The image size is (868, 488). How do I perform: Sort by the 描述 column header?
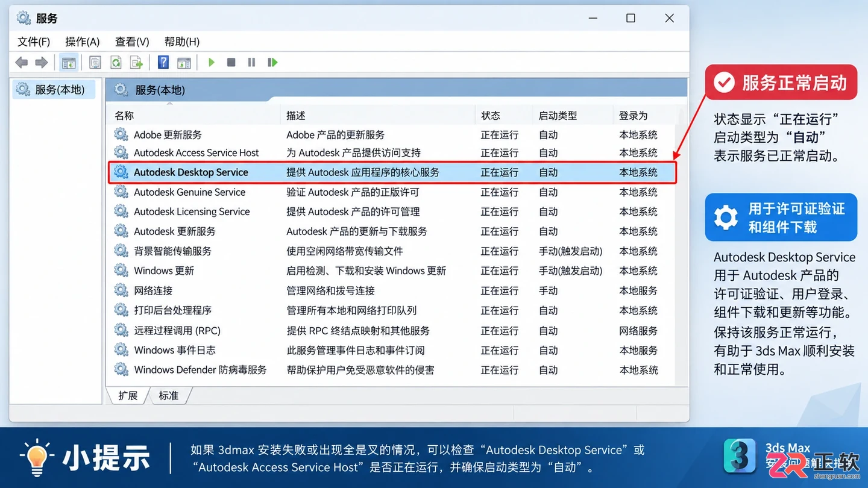tap(296, 116)
